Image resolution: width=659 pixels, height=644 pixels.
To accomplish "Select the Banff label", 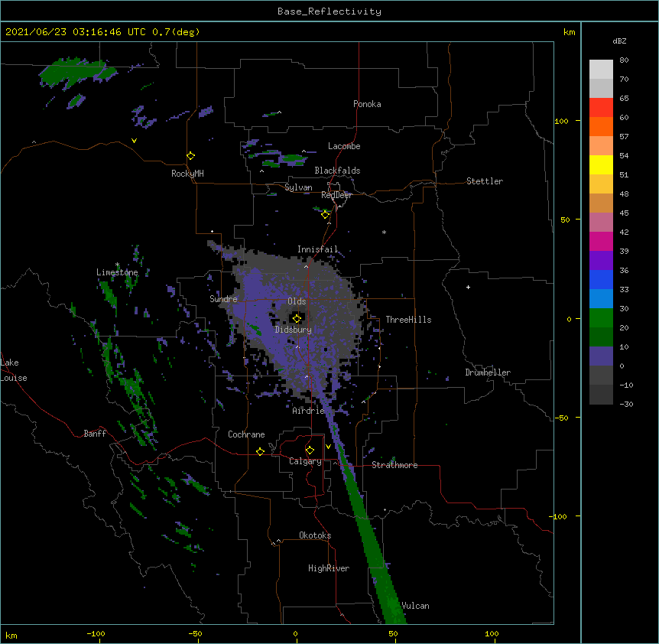I will [x=95, y=434].
